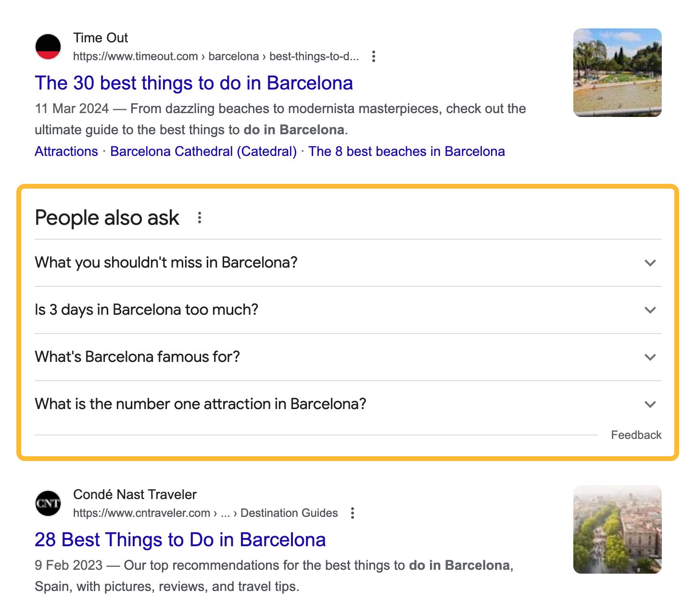Open the three-dot menu for People also ask
682x616 pixels.
tap(200, 218)
